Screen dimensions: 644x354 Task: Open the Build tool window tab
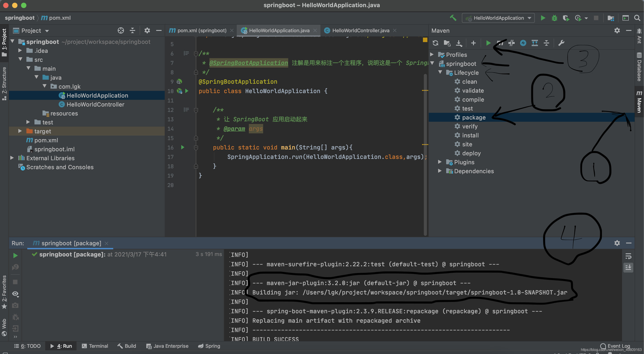point(127,346)
